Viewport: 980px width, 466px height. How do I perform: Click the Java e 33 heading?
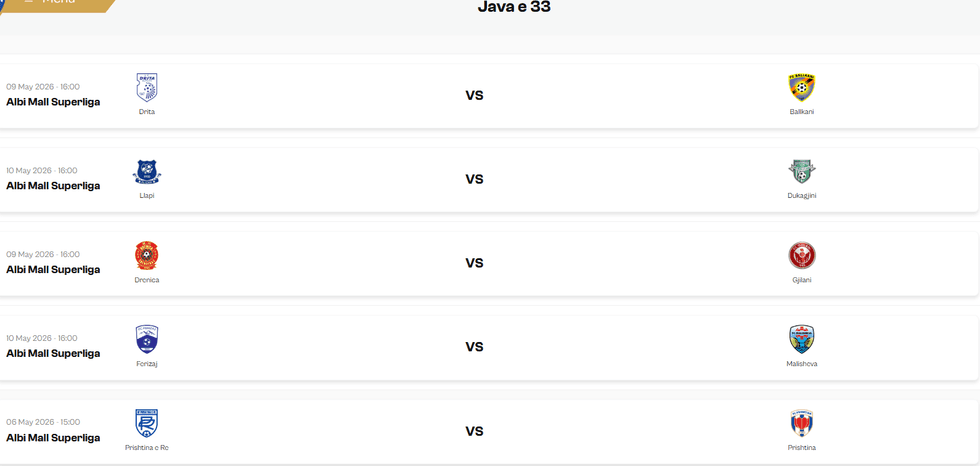coord(514,7)
